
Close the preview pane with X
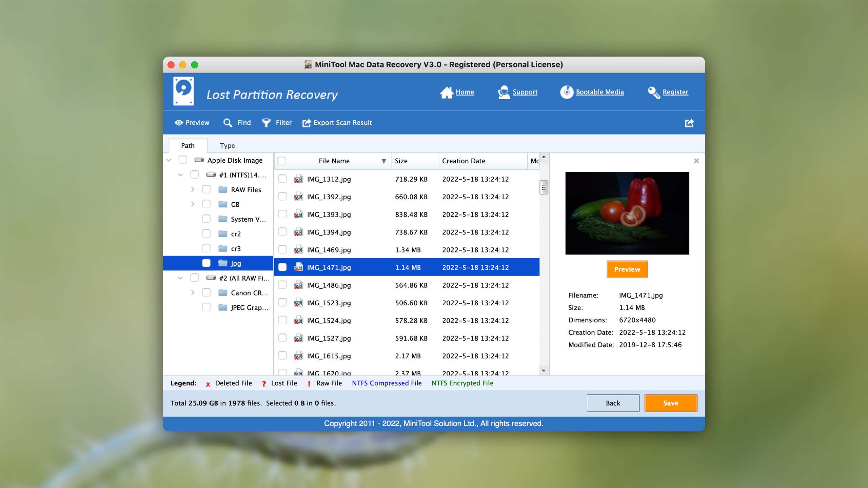[696, 161]
